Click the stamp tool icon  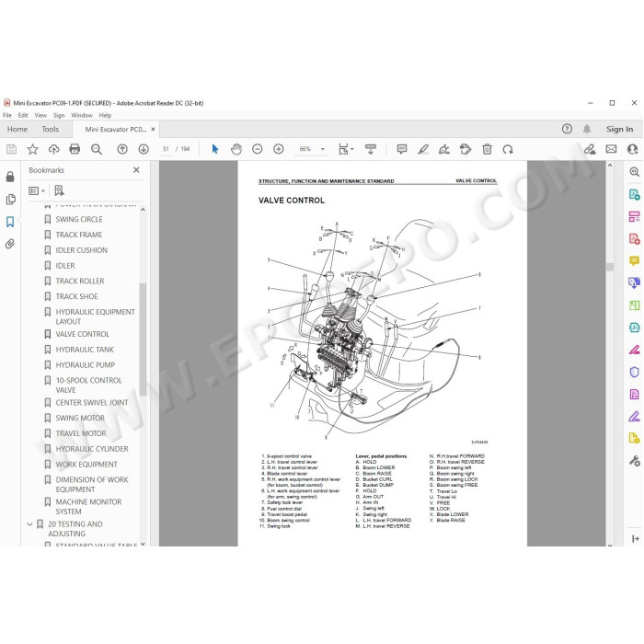(x=466, y=149)
